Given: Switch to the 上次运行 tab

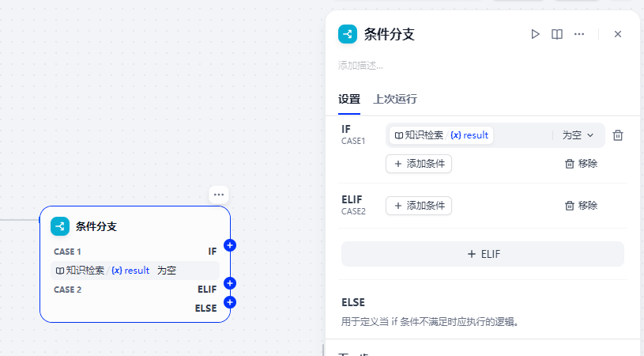Looking at the screenshot, I should [x=394, y=99].
